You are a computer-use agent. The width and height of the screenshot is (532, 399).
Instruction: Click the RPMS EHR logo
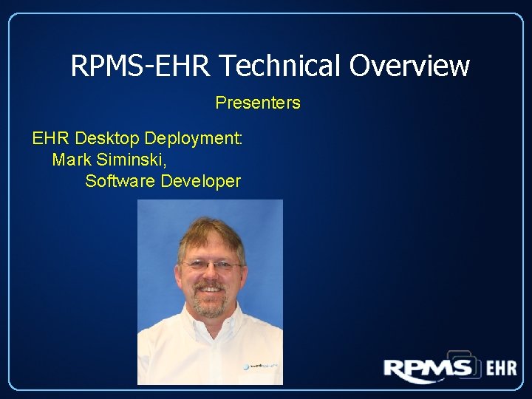coord(450,367)
